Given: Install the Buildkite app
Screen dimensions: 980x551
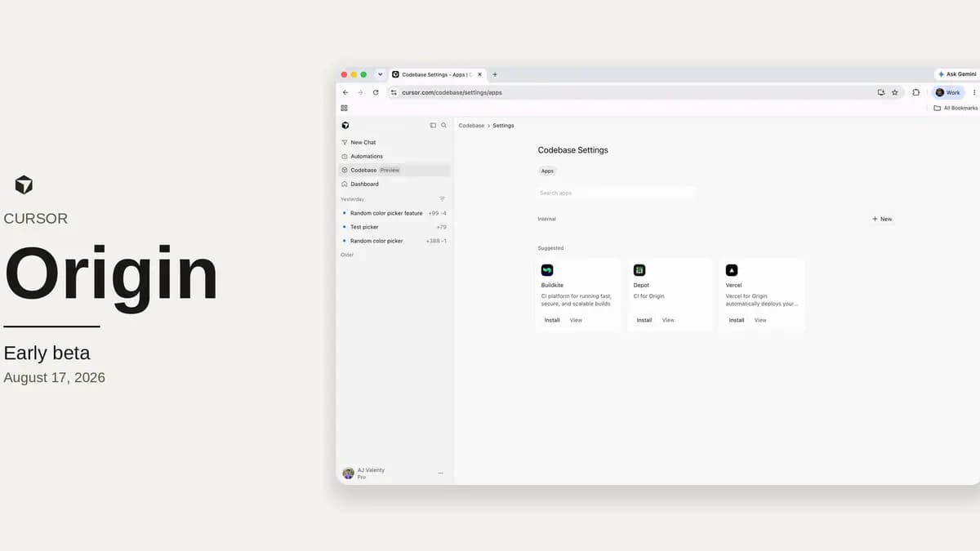Looking at the screenshot, I should 552,320.
